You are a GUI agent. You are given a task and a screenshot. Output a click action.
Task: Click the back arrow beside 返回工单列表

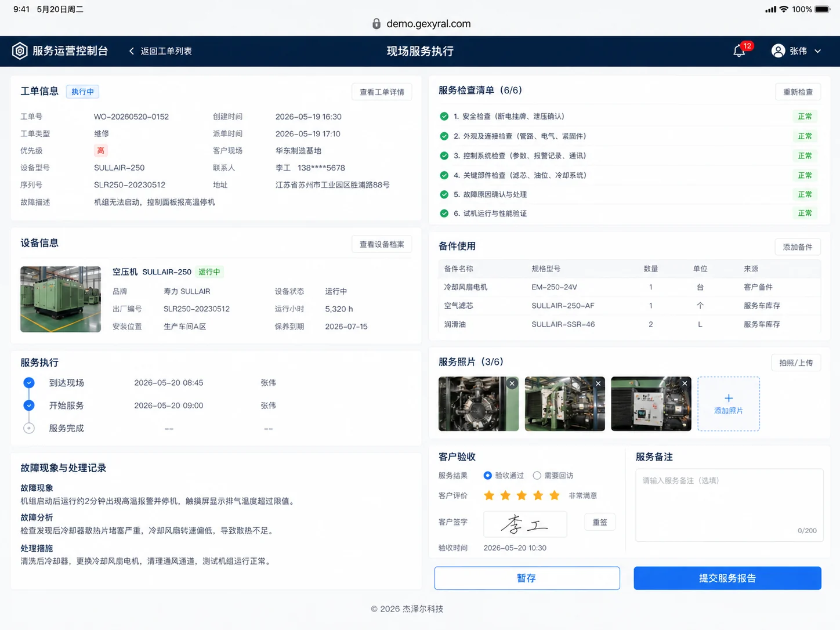(x=132, y=51)
